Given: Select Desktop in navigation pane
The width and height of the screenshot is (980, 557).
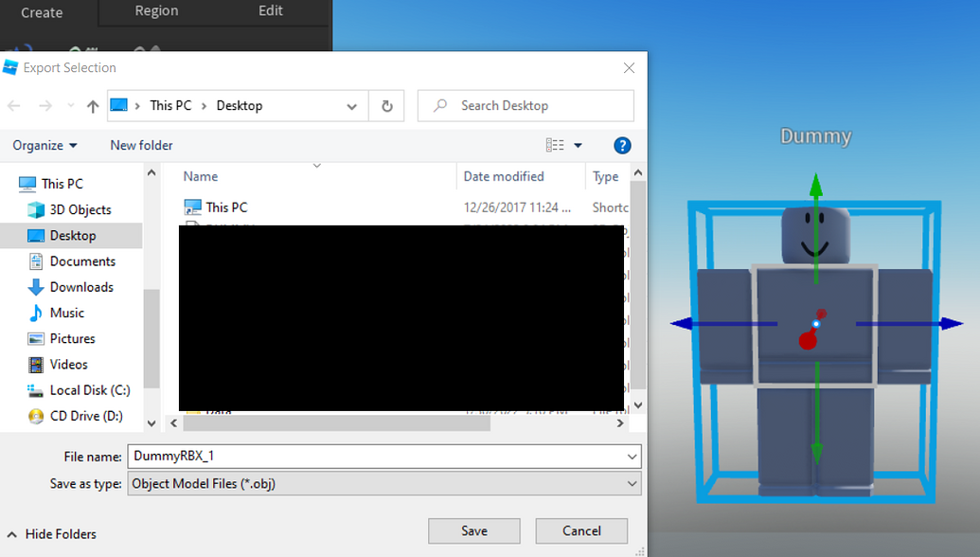Looking at the screenshot, I should point(71,236).
